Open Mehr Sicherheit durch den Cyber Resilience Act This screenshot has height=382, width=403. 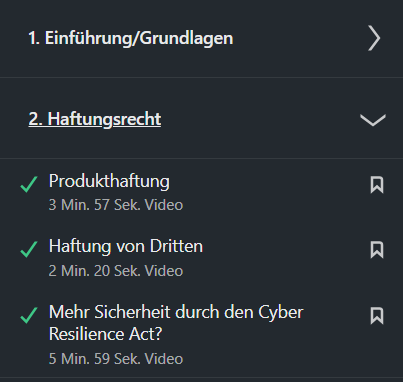176,323
